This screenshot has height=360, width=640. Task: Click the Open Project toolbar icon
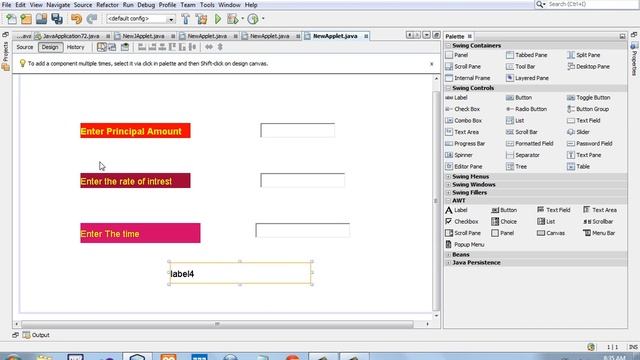coord(41,19)
